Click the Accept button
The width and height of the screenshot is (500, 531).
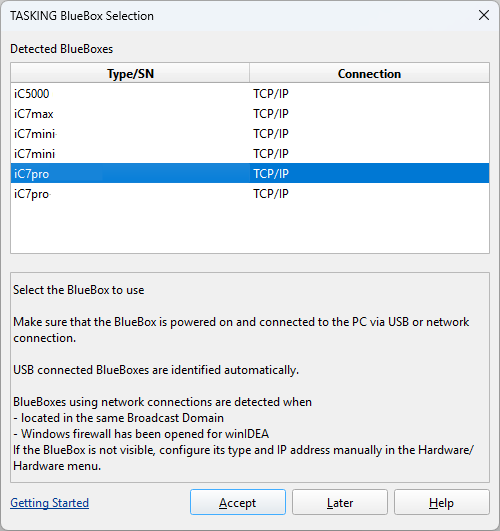point(238,502)
